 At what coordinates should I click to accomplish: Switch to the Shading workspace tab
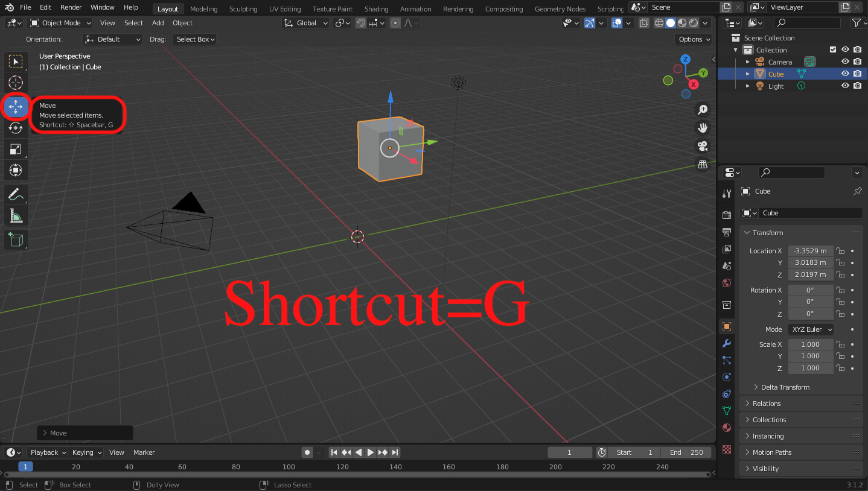coord(376,9)
